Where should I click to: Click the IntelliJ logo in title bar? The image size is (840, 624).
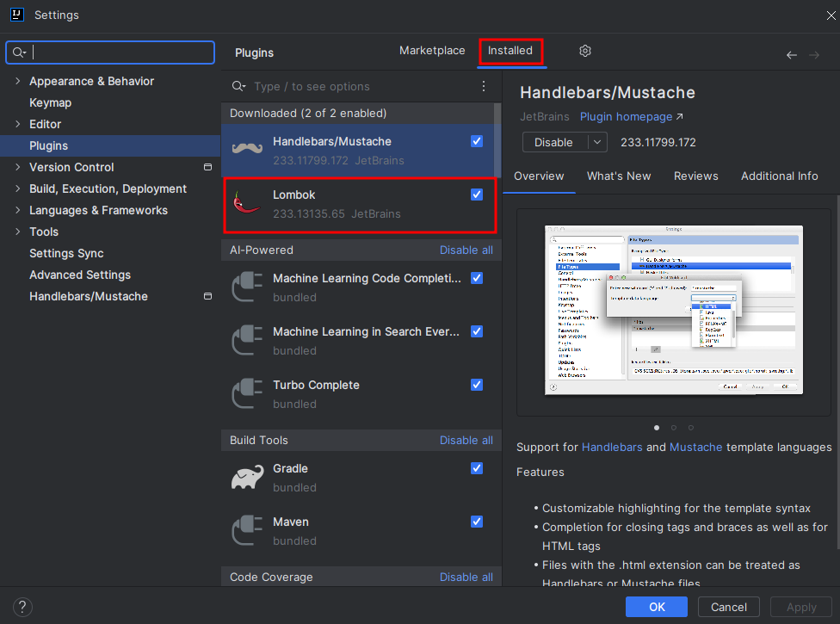click(15, 15)
